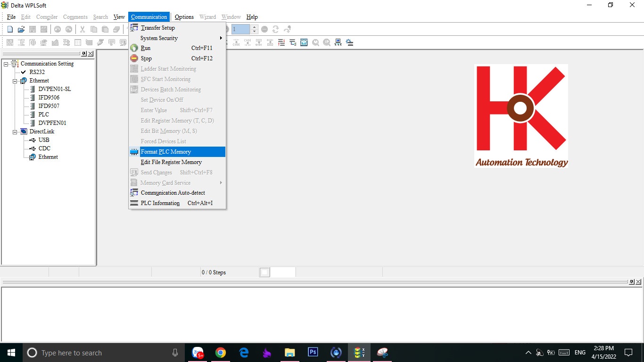
Task: Click the Windows taskbar search box
Action: (x=104, y=353)
